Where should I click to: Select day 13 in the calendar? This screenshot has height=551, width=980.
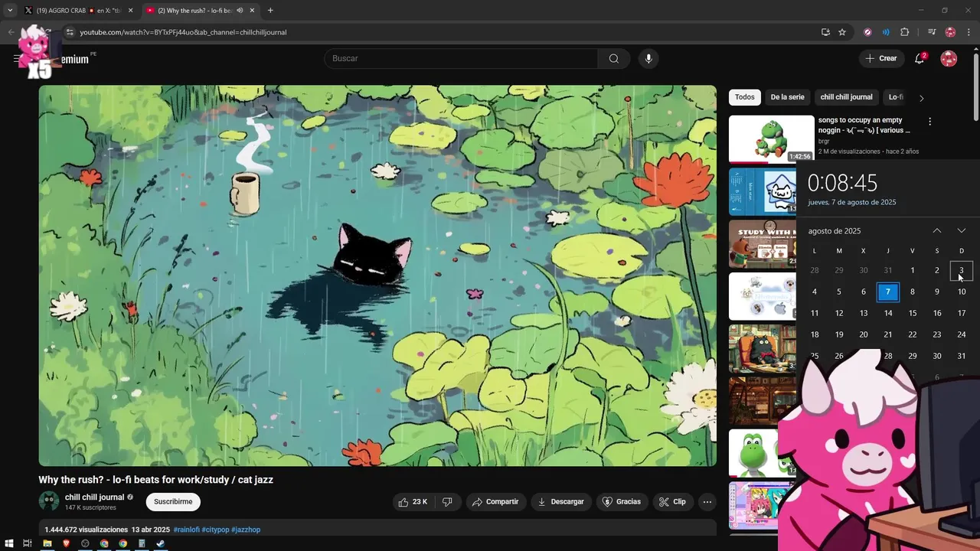click(864, 313)
